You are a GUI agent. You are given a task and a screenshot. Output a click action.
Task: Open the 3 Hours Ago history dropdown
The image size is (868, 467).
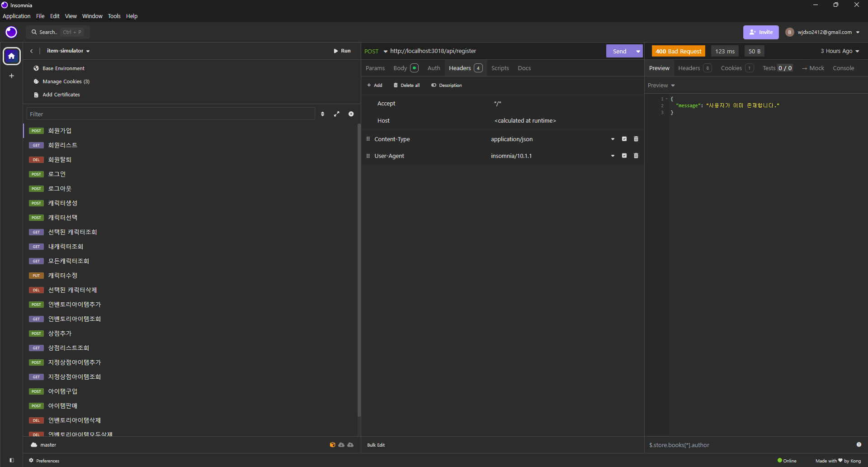pyautogui.click(x=840, y=51)
